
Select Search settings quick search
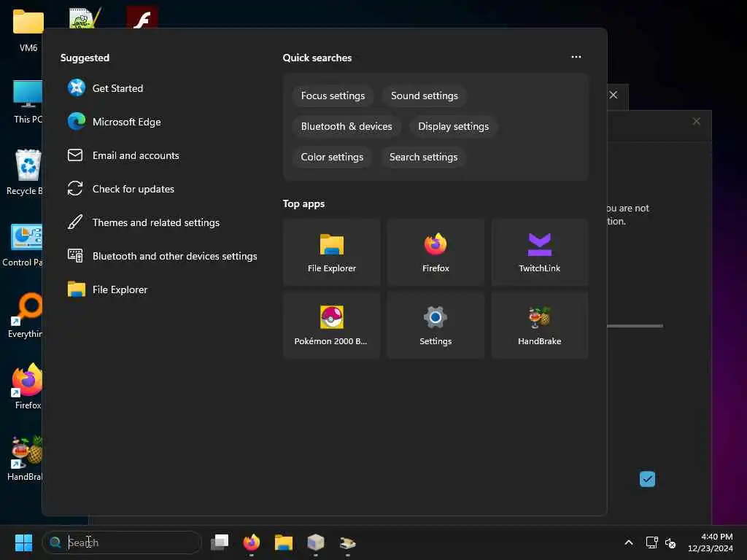(423, 157)
